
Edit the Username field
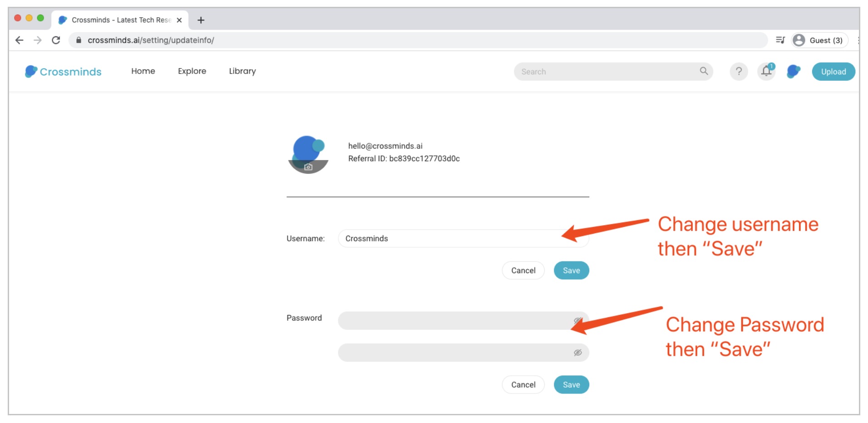[x=464, y=238]
